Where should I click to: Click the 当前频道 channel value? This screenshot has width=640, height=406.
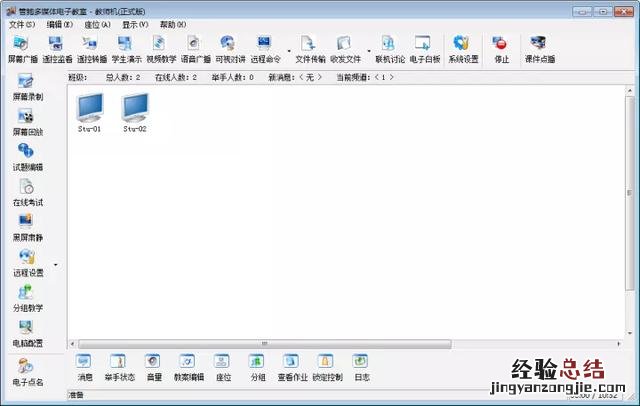[x=383, y=77]
